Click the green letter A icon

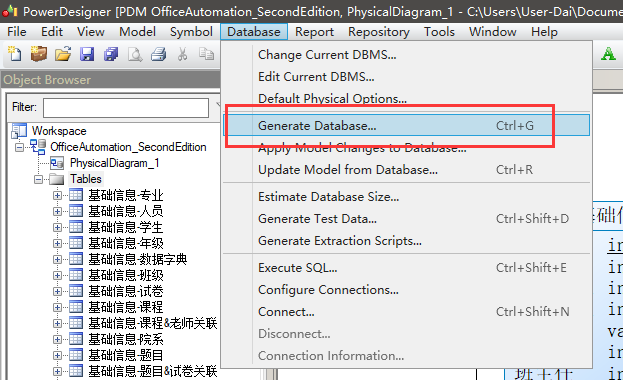(x=608, y=54)
